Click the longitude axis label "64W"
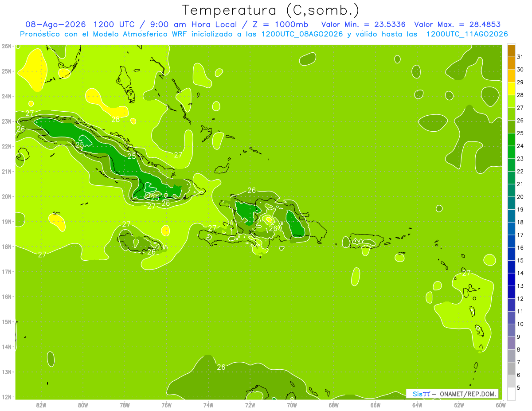Screen dimensions: 532x411 [417, 405]
